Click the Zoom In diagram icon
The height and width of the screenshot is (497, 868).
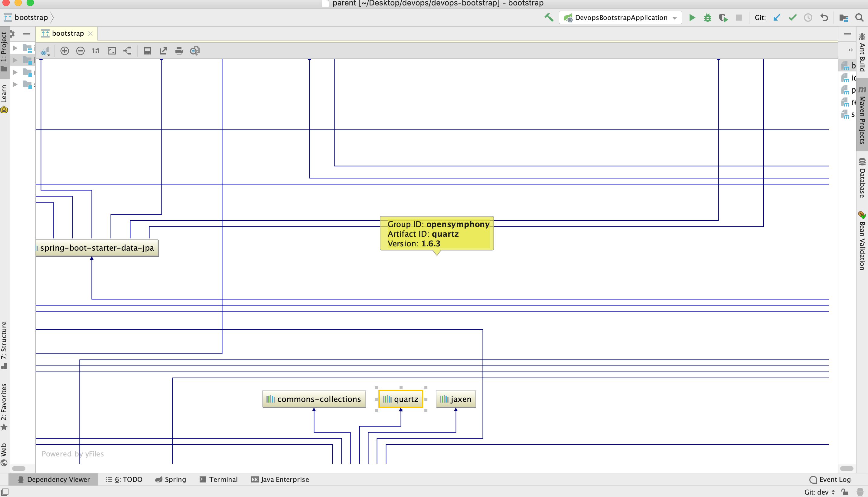coord(64,51)
